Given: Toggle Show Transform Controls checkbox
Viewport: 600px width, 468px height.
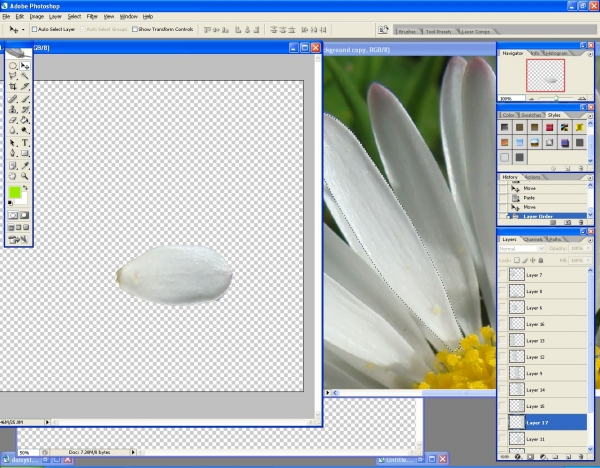Looking at the screenshot, I should [135, 29].
